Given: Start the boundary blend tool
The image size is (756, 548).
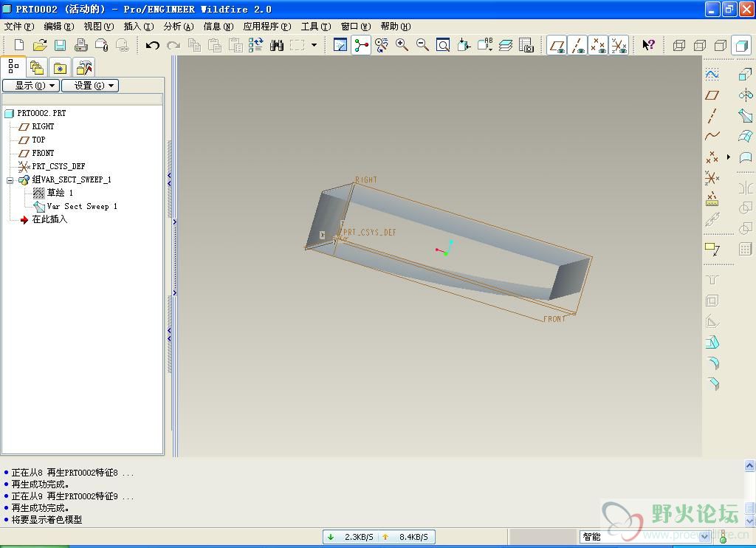Looking at the screenshot, I should (x=746, y=136).
